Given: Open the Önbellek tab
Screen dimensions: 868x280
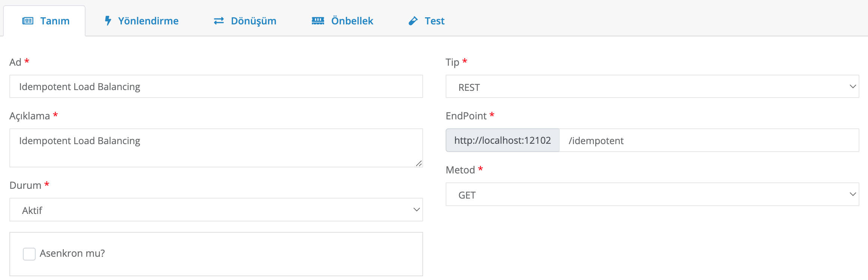Looking at the screenshot, I should [x=342, y=21].
